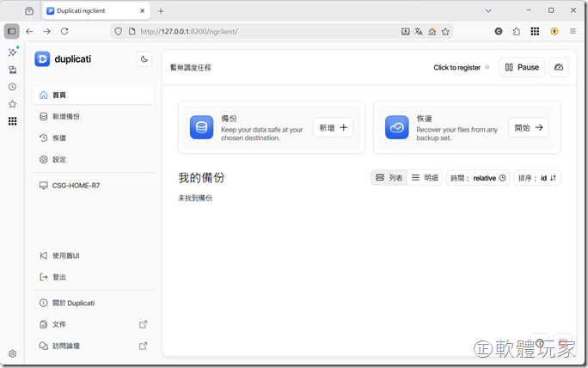Image resolution: width=588 pixels, height=368 pixels.
Task: Switch to the old UI 使用舊UI
Action: [x=93, y=255]
